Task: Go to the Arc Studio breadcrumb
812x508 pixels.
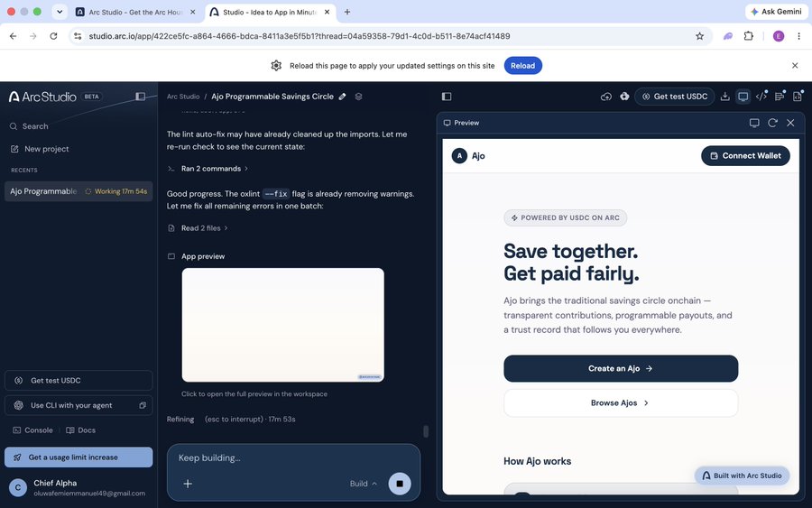Action: [x=183, y=97]
